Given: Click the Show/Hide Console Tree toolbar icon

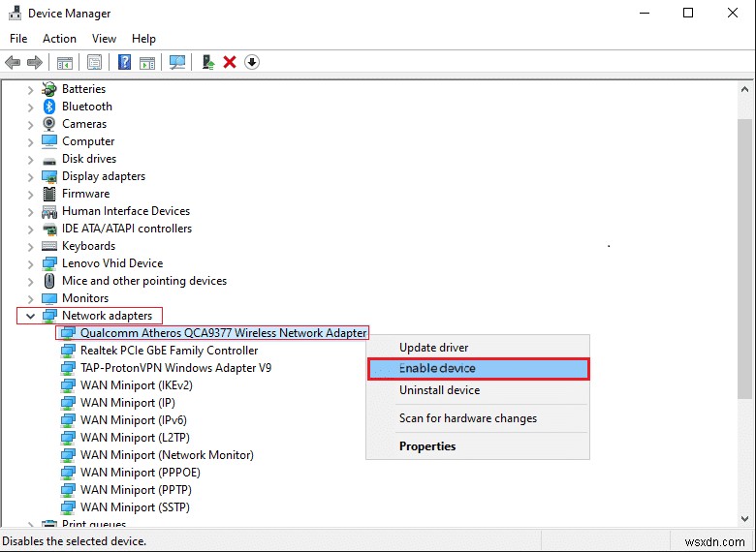Looking at the screenshot, I should [x=65, y=63].
